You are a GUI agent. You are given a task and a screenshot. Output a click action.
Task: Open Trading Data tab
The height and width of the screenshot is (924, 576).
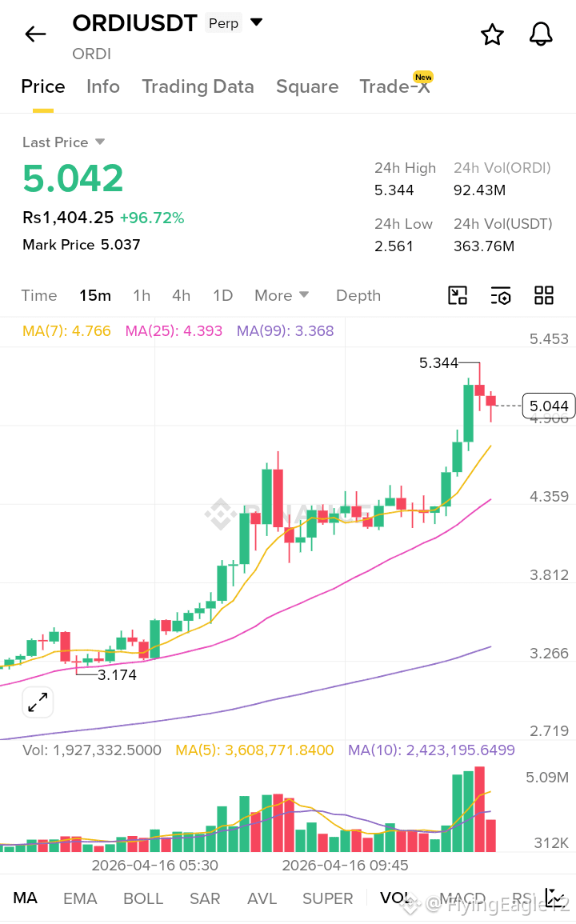(x=198, y=86)
